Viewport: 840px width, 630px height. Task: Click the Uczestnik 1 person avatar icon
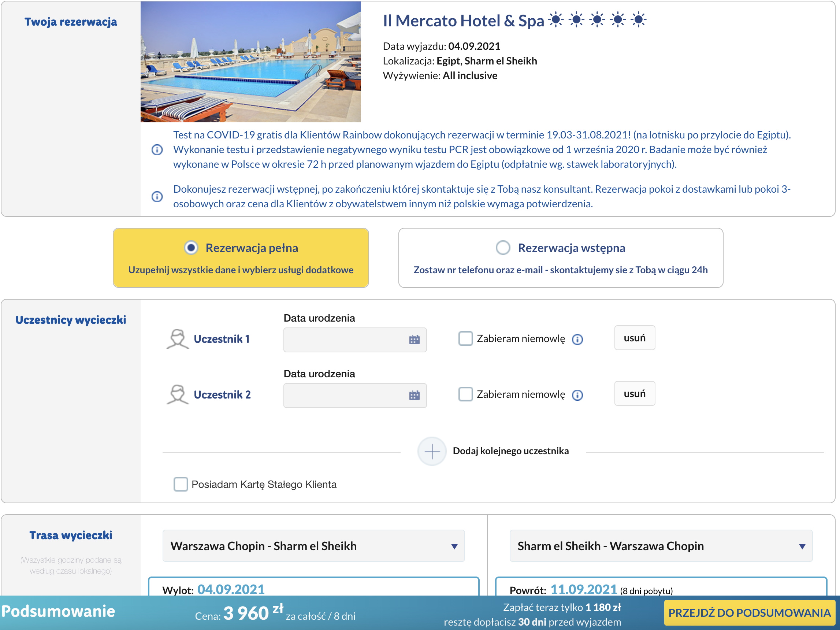point(177,339)
